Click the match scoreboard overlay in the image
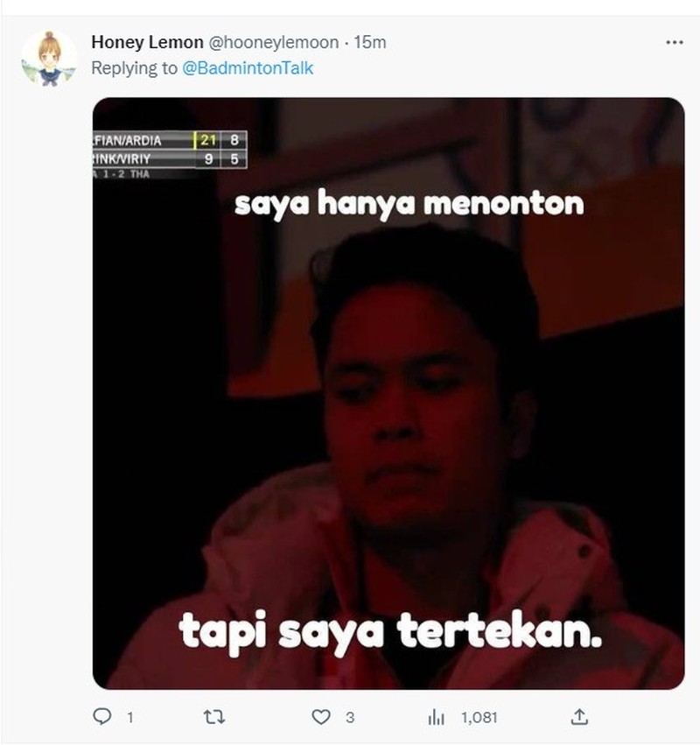Image resolution: width=700 pixels, height=745 pixels. pyautogui.click(x=170, y=155)
